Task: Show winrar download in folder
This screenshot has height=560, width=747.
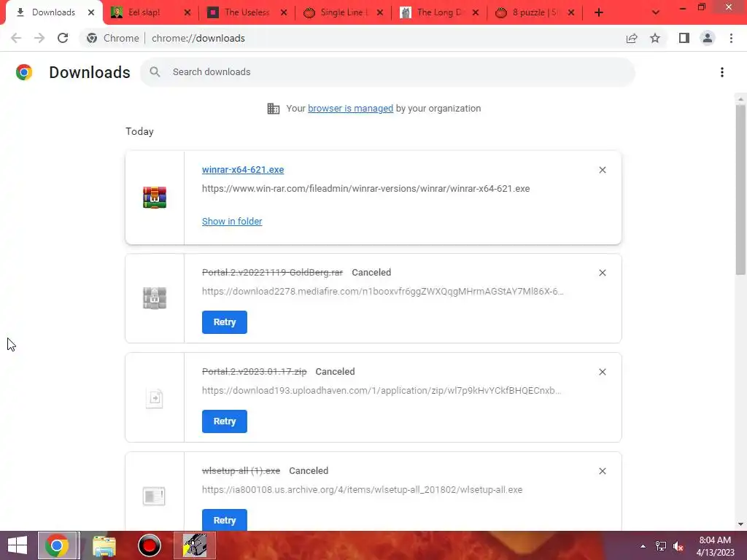Action: click(232, 222)
